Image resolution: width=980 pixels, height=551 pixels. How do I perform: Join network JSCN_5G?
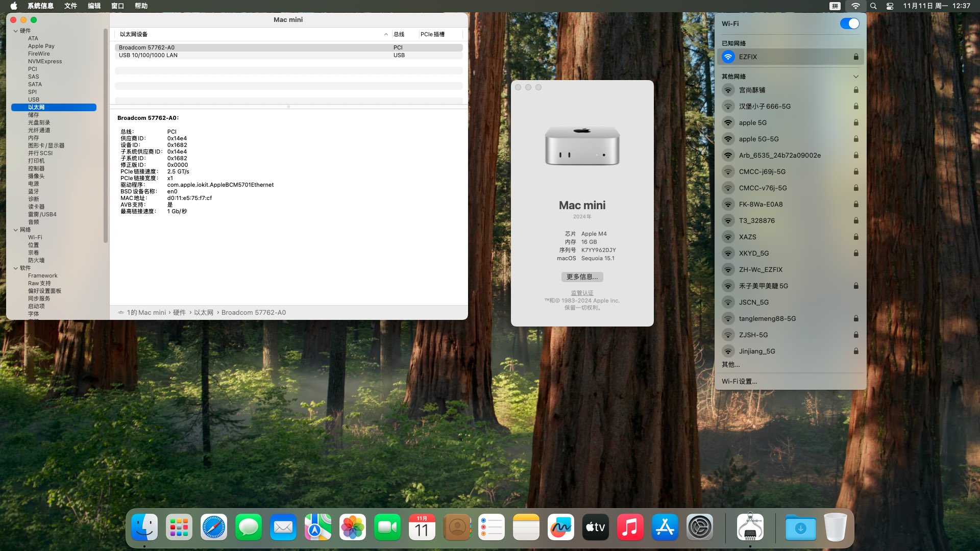pyautogui.click(x=790, y=302)
